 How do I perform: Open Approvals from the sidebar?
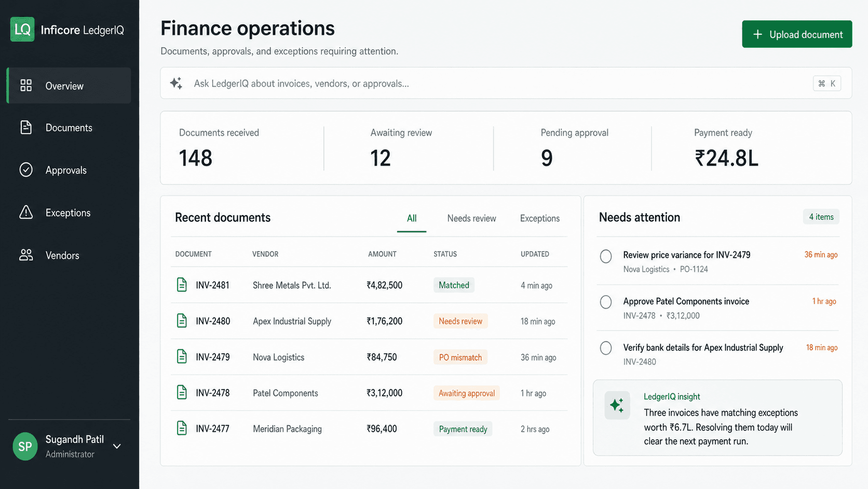pyautogui.click(x=69, y=170)
